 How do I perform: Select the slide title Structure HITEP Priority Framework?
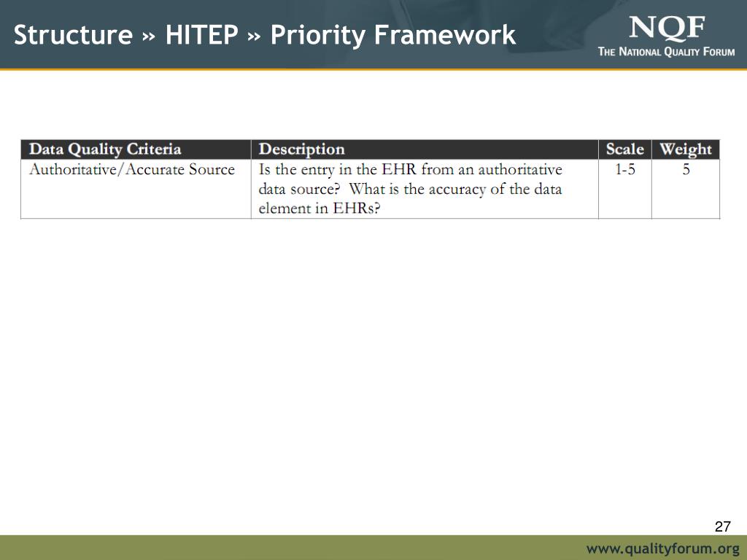(x=265, y=35)
